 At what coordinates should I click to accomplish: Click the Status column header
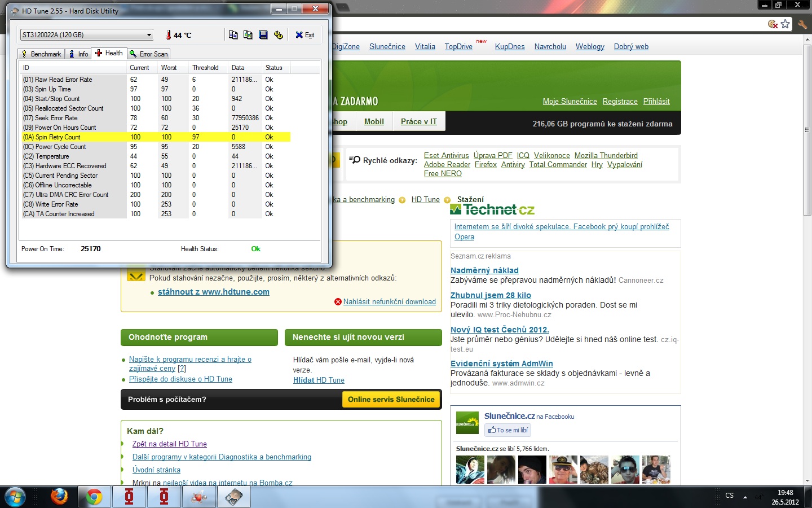click(276, 68)
